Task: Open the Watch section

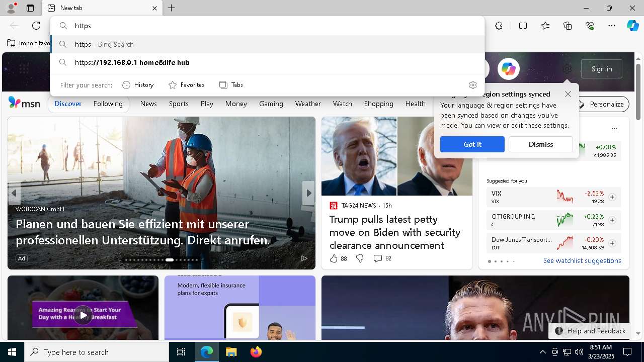Action: [x=342, y=104]
